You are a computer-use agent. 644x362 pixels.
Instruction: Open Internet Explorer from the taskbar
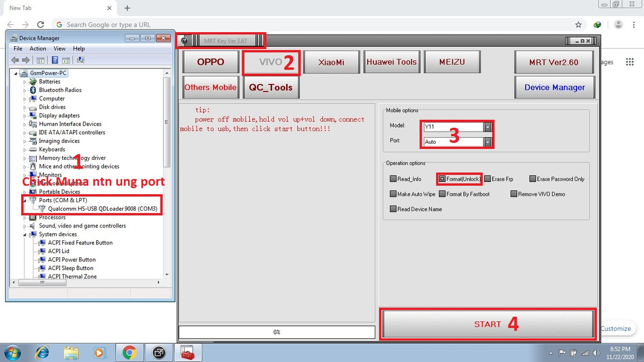42,353
